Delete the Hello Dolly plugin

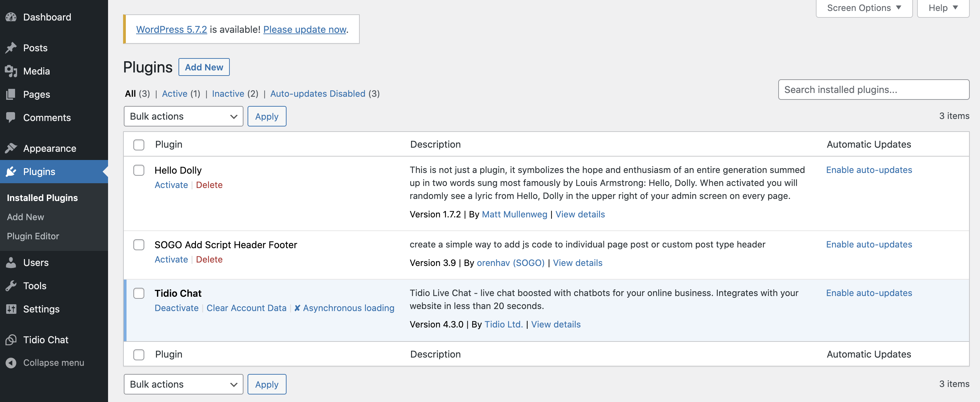pos(209,185)
